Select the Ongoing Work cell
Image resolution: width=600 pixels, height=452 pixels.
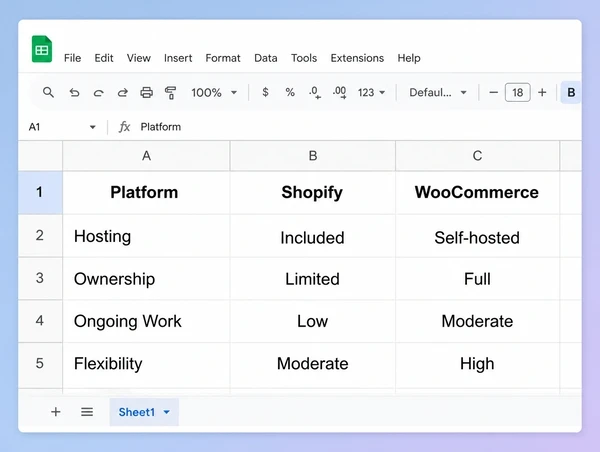coord(146,321)
